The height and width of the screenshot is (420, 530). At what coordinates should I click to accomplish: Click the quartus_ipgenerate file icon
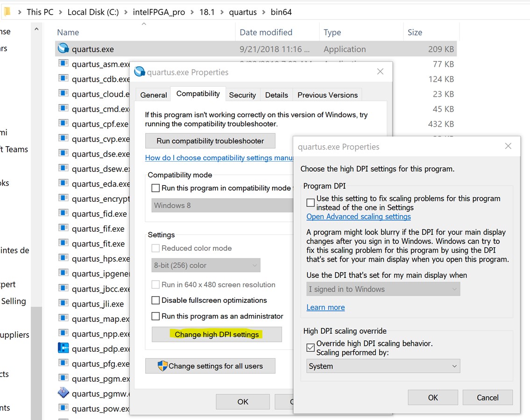coord(63,273)
